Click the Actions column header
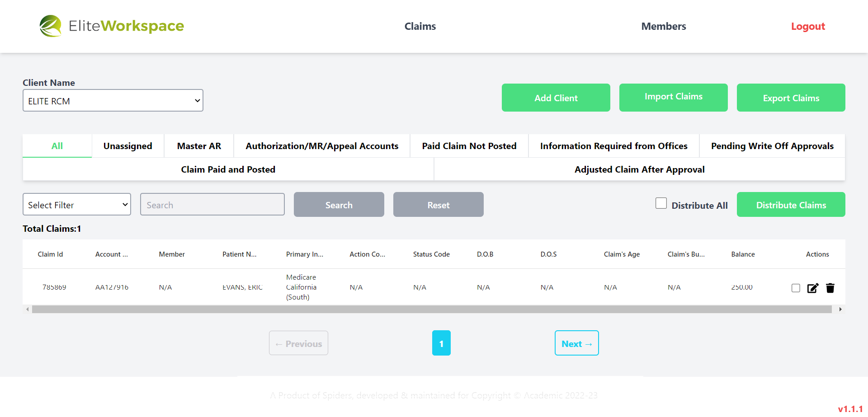This screenshot has width=868, height=417. [x=817, y=254]
